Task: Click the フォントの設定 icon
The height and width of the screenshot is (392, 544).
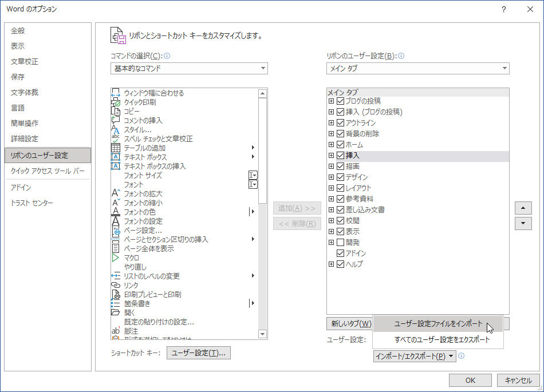Action: [116, 221]
